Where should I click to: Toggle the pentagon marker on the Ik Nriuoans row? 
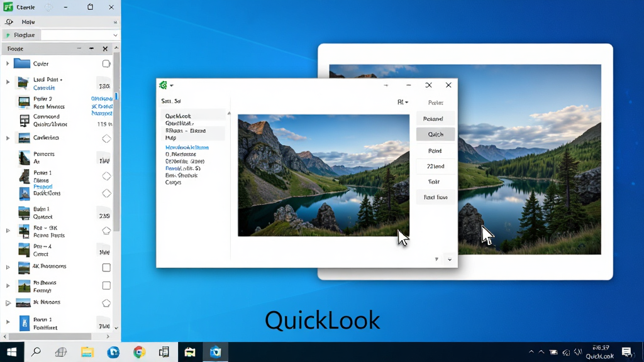coord(106,304)
